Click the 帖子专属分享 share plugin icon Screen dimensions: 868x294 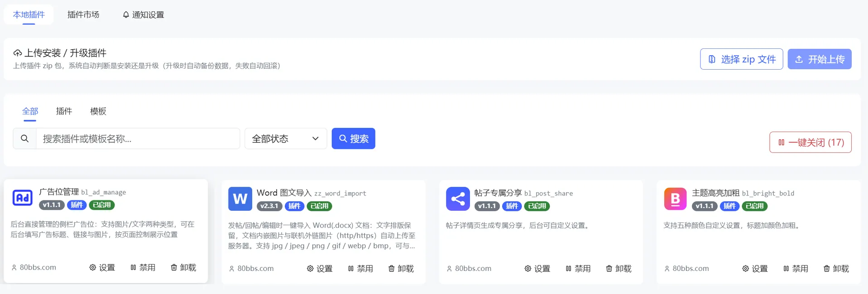tap(458, 199)
